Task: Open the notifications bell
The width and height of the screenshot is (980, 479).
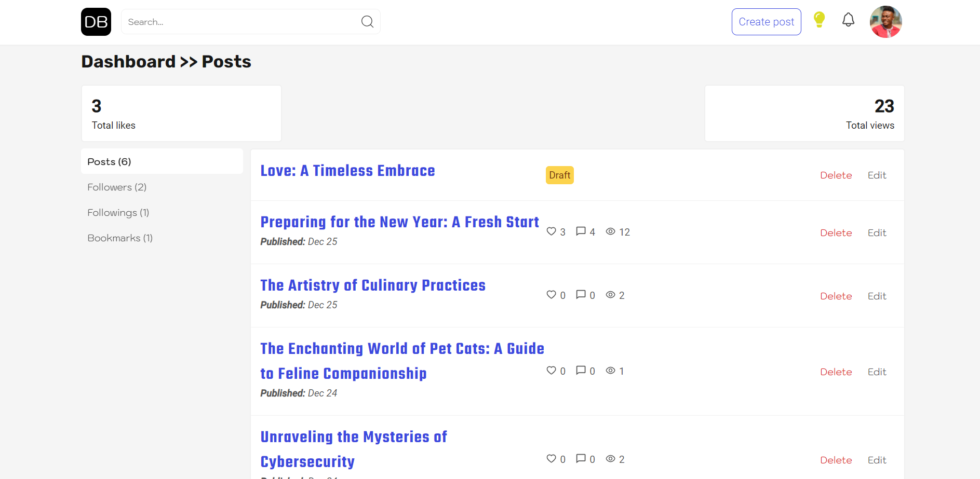Action: pos(848,20)
